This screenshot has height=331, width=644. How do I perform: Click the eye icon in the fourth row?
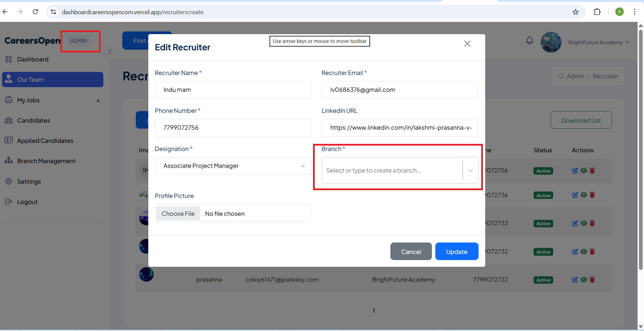(584, 252)
